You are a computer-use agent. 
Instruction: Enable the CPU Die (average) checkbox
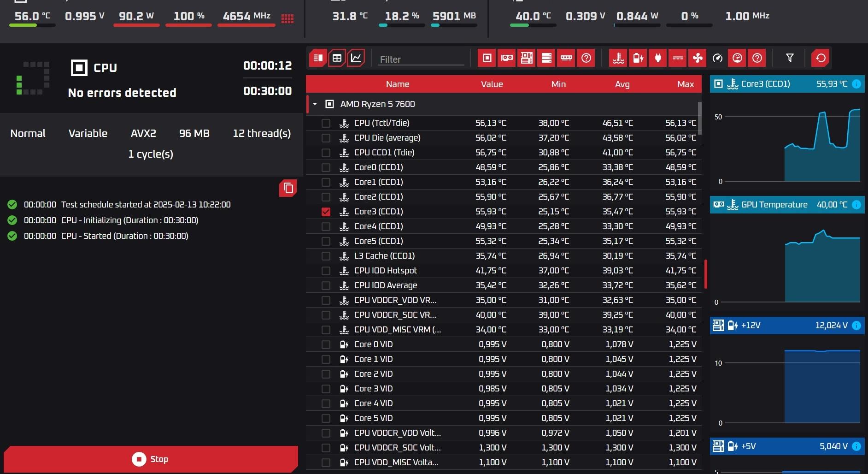(326, 138)
